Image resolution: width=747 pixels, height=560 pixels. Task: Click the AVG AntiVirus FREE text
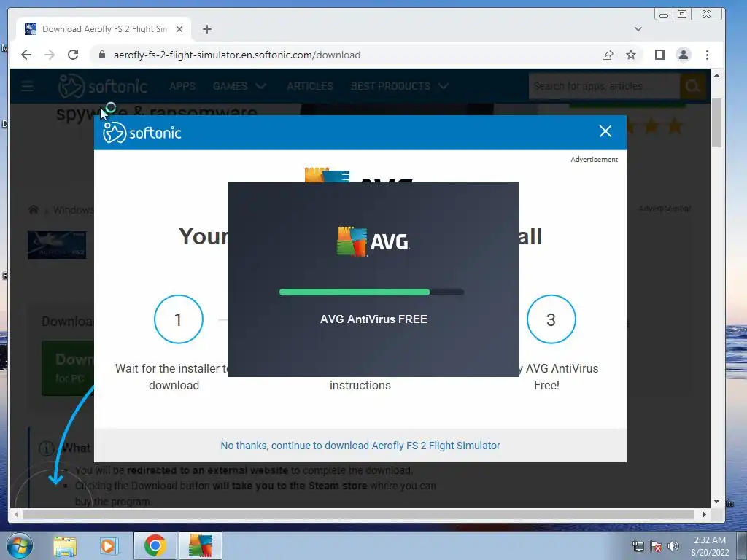[x=373, y=319]
